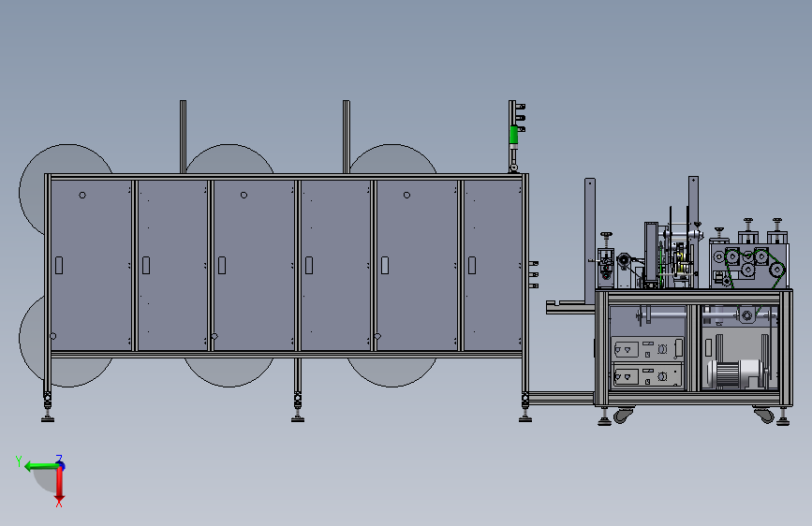The image size is (812, 526).
Task: Select the upper control box with the sockets
Action: click(x=647, y=348)
